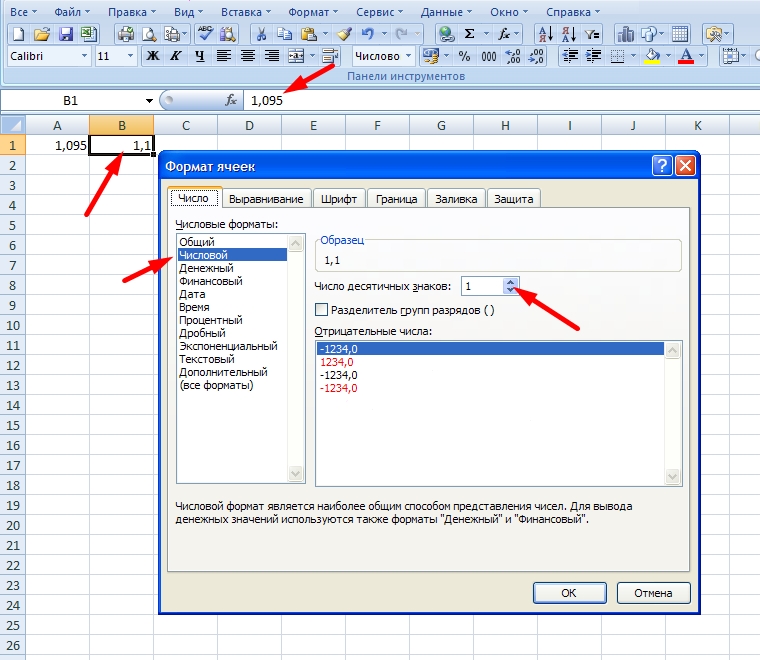
Task: Open print preview magnifier icon
Action: 149,34
